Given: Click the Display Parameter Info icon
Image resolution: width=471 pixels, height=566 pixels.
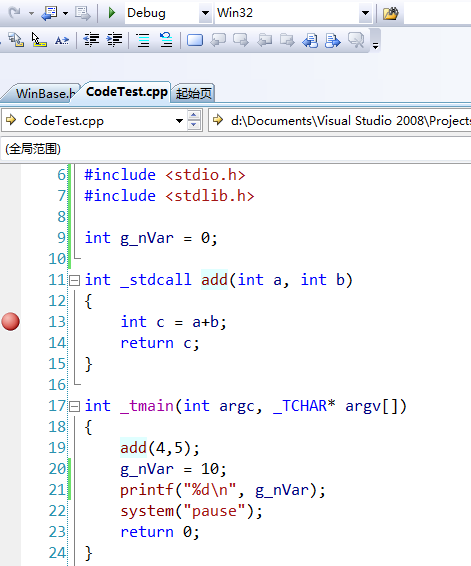Looking at the screenshot, I should tap(39, 40).
